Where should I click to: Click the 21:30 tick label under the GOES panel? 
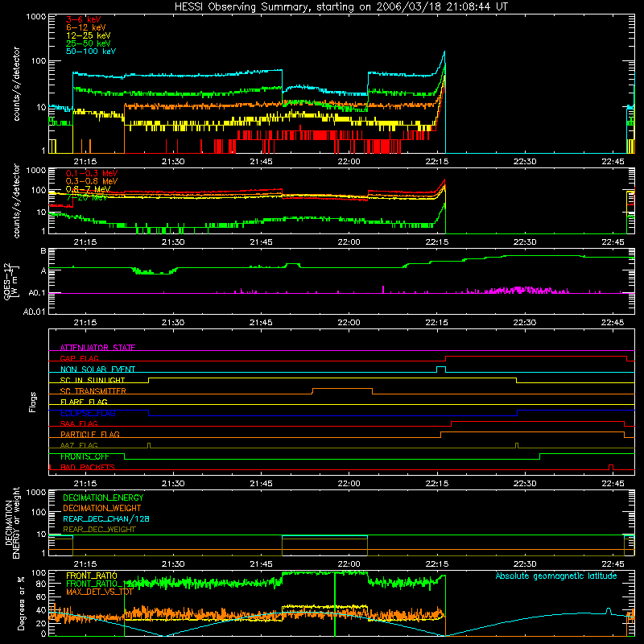click(173, 323)
